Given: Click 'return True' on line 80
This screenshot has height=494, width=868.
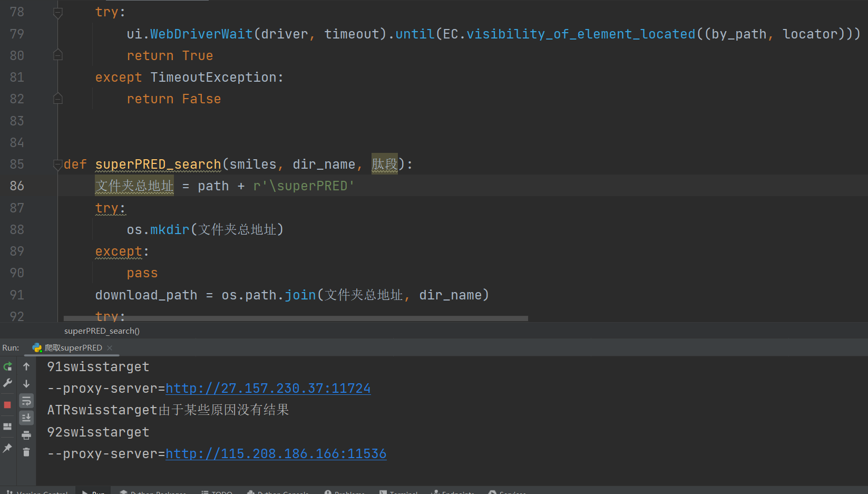Looking at the screenshot, I should click(170, 56).
